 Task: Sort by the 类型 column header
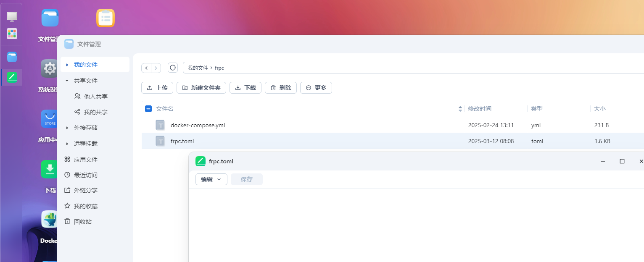pyautogui.click(x=537, y=109)
